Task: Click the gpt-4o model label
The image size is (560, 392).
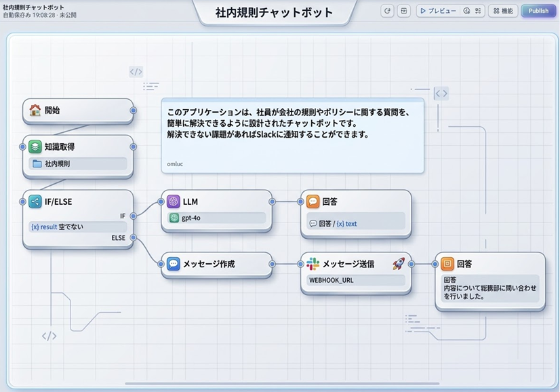Action: point(191,218)
